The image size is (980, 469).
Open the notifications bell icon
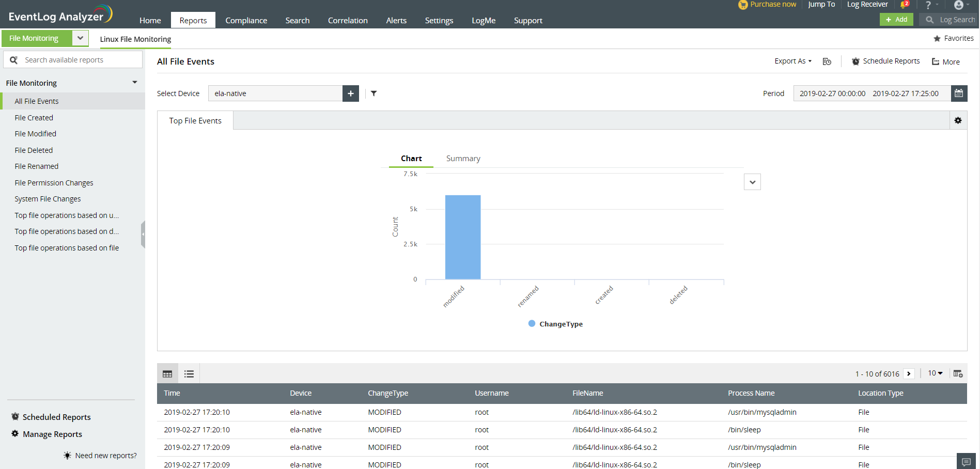tap(905, 5)
